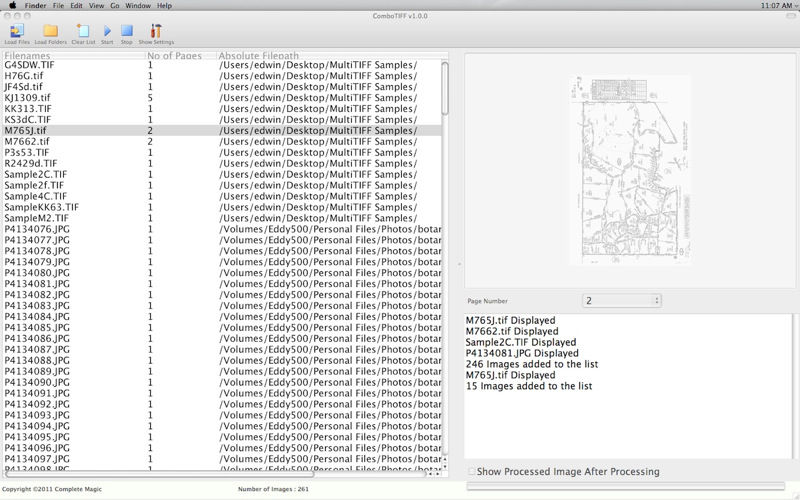Click the Load Folders icon
Screen dimensions: 800x500
pos(49,31)
